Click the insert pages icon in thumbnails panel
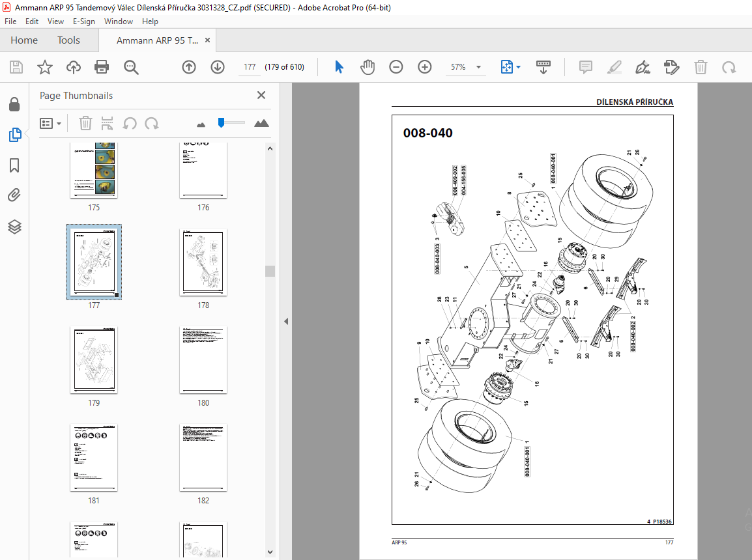This screenshot has width=752, height=560. [107, 124]
